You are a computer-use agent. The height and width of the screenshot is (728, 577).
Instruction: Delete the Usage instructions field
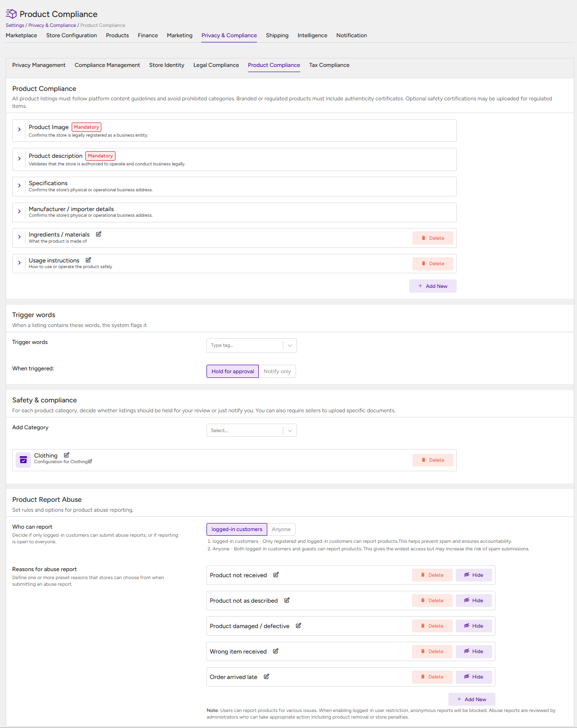[x=433, y=264]
